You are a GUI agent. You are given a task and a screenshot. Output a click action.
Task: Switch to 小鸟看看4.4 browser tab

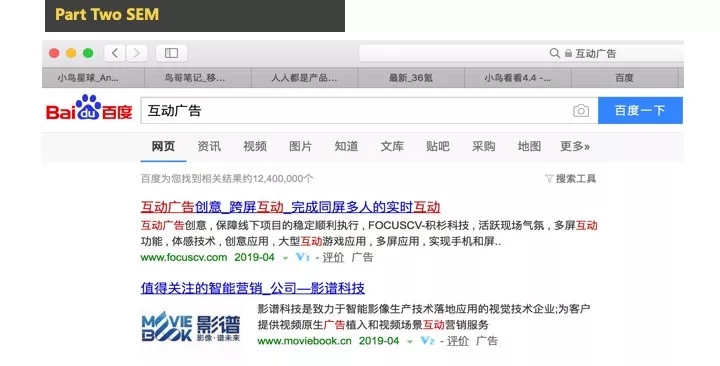pyautogui.click(x=518, y=78)
